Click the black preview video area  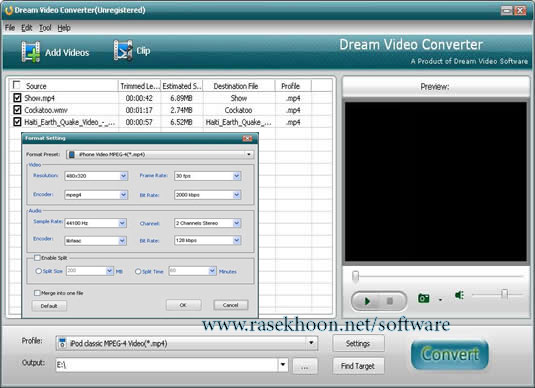[x=435, y=182]
